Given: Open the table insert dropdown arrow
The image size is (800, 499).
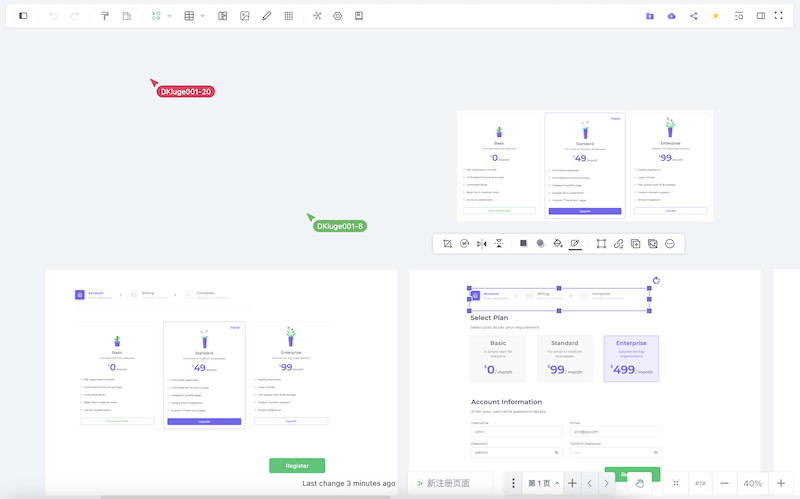Looking at the screenshot, I should coord(203,16).
